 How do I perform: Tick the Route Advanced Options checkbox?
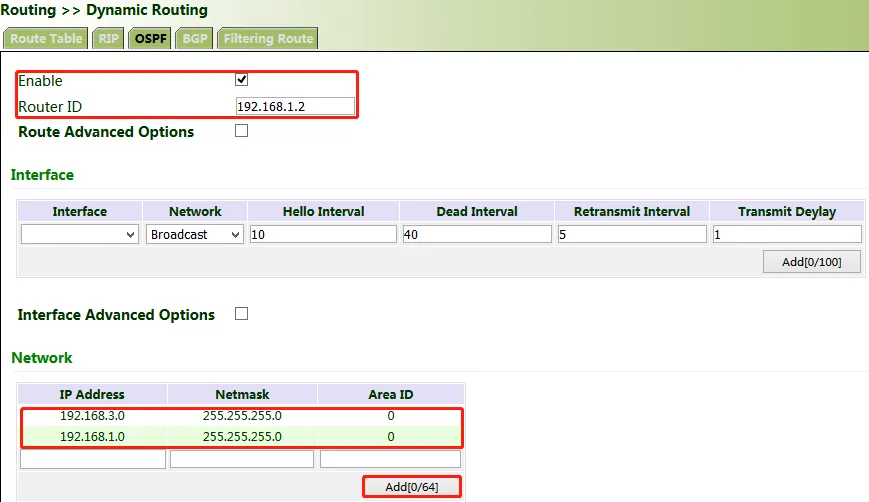click(x=241, y=131)
